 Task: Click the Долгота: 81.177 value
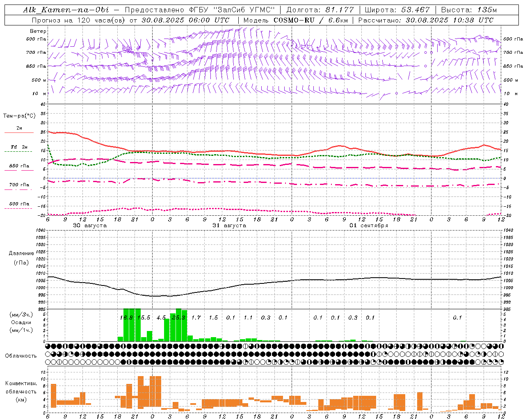point(320,10)
